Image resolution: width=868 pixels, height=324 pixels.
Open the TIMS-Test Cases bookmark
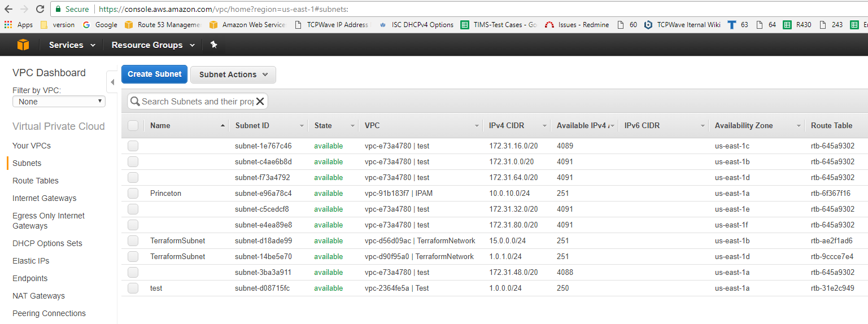pos(499,25)
